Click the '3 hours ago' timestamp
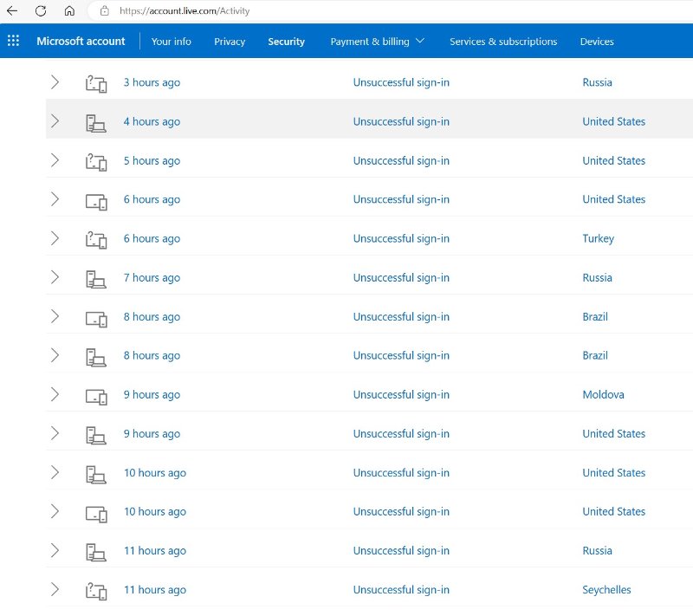 click(x=152, y=82)
